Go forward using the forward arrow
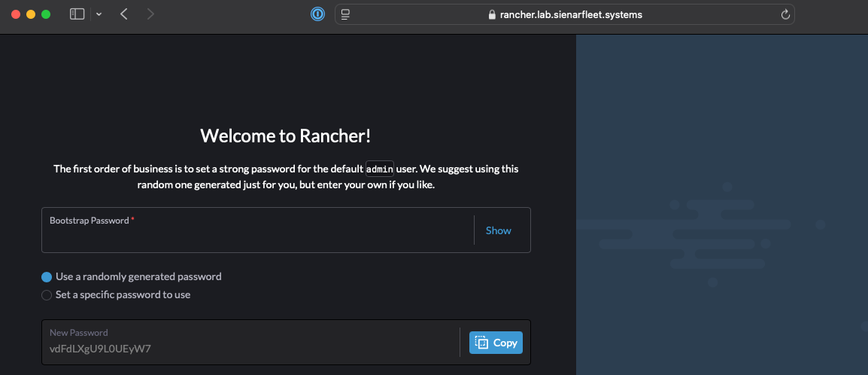 pyautogui.click(x=150, y=14)
